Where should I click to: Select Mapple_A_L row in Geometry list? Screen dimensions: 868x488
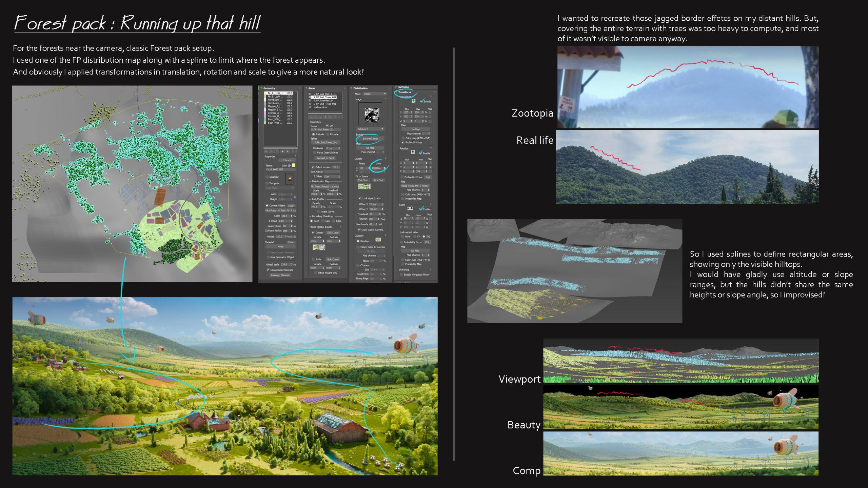[279, 106]
